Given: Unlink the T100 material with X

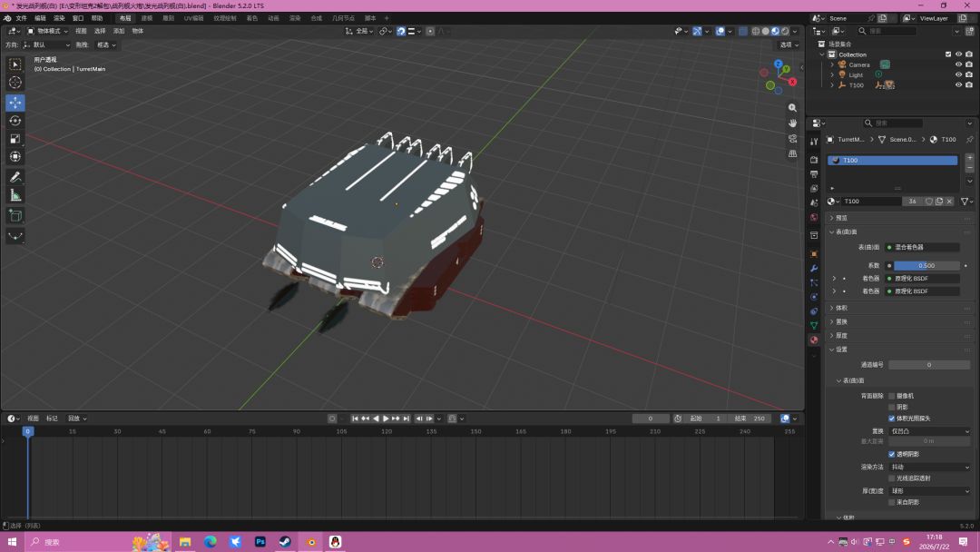Looking at the screenshot, I should pos(949,202).
